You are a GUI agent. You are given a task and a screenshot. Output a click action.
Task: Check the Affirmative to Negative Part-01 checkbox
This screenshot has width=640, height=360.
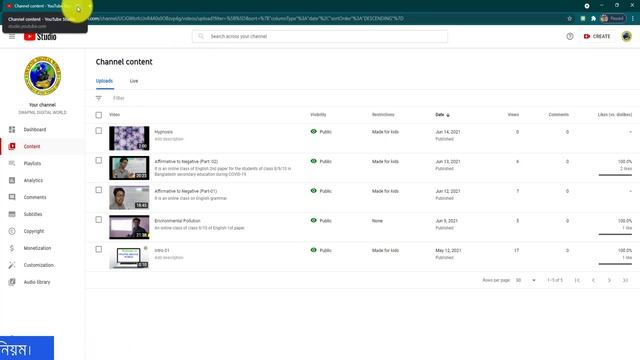pyautogui.click(x=99, y=190)
